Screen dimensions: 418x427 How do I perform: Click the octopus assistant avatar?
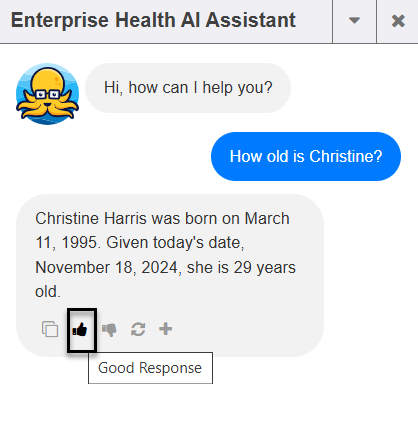click(x=47, y=94)
